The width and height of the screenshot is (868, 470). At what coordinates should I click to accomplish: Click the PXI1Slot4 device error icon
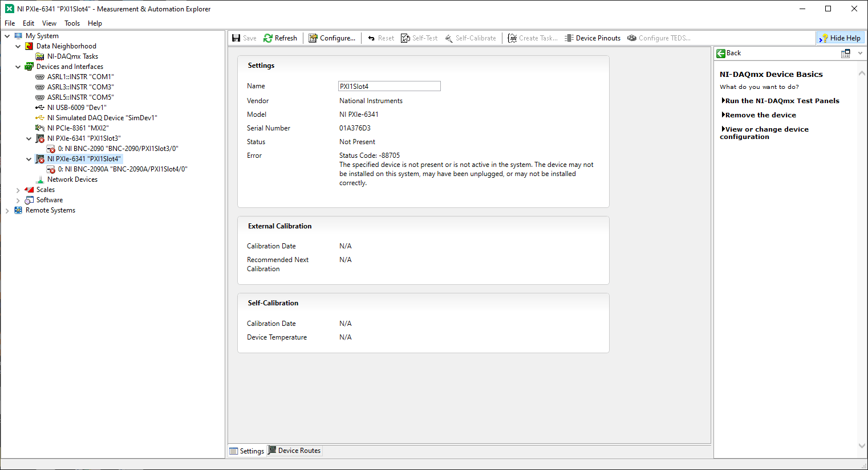[40, 159]
